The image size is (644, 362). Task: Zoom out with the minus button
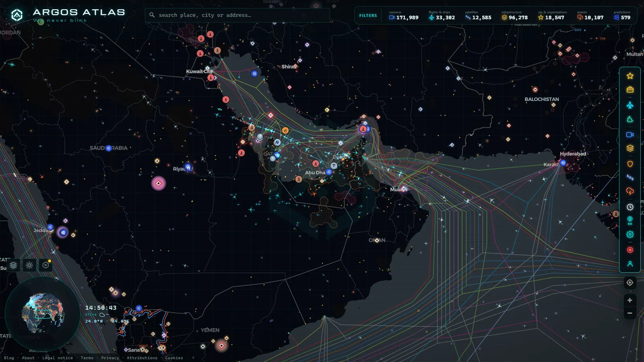(630, 313)
